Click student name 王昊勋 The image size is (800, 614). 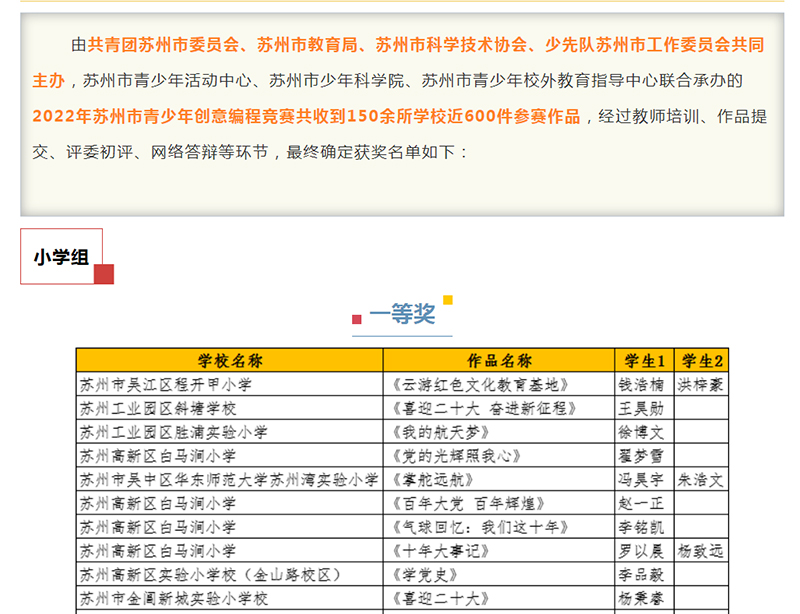tap(641, 408)
